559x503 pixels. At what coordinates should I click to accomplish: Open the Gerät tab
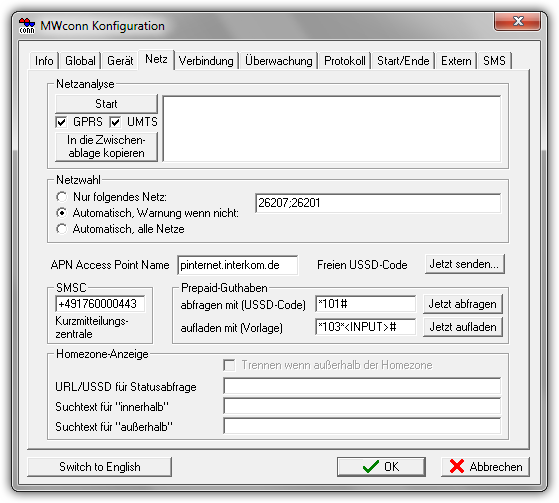click(x=120, y=61)
